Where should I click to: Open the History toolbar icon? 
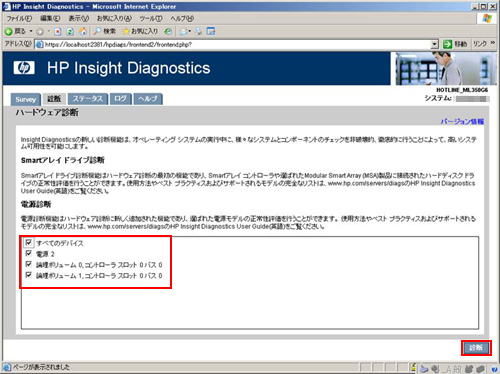(x=168, y=31)
